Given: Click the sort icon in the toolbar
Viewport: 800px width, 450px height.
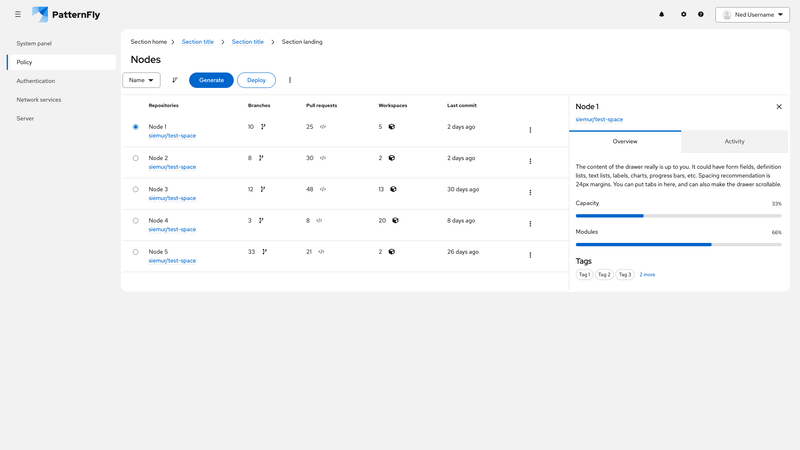Looking at the screenshot, I should coord(174,80).
